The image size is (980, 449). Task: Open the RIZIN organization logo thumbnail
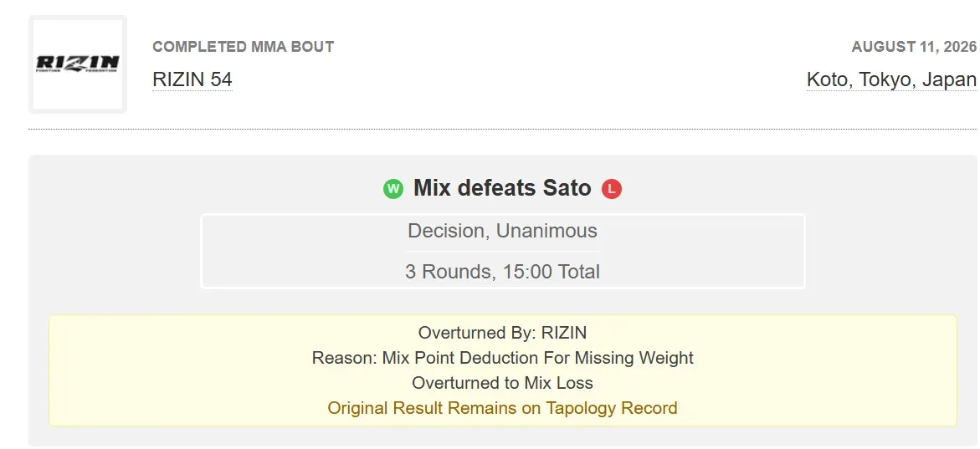click(x=78, y=64)
